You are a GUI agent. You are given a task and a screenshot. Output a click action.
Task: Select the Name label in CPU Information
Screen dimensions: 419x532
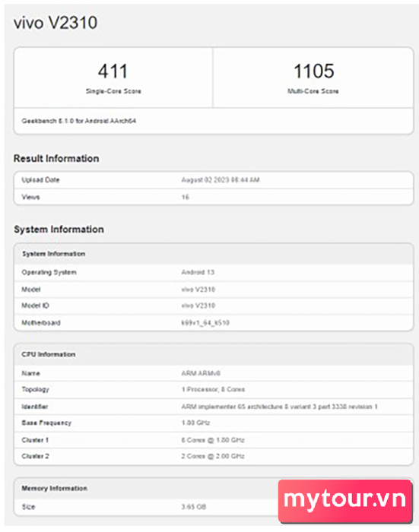(x=30, y=373)
